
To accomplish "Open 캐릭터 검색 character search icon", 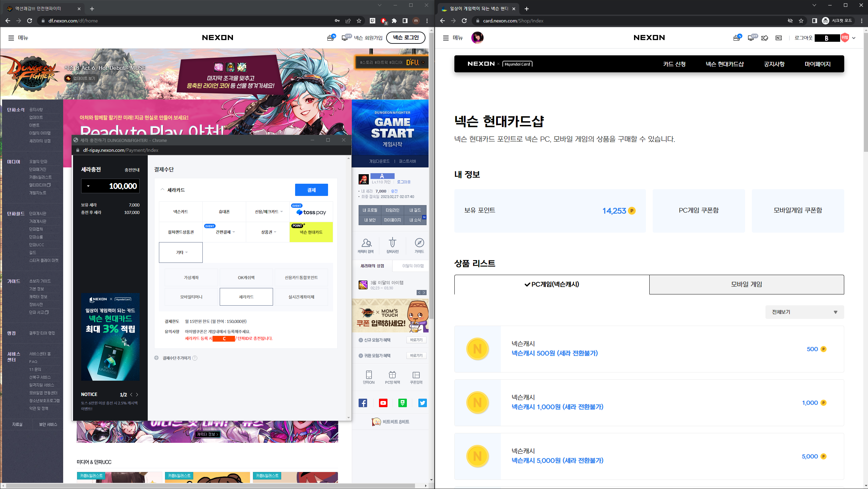I will click(x=366, y=246).
